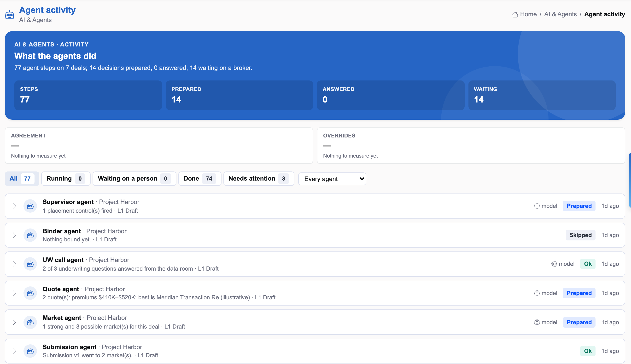The height and width of the screenshot is (364, 631).
Task: Expand the UW call agent row
Action: pyautogui.click(x=14, y=264)
